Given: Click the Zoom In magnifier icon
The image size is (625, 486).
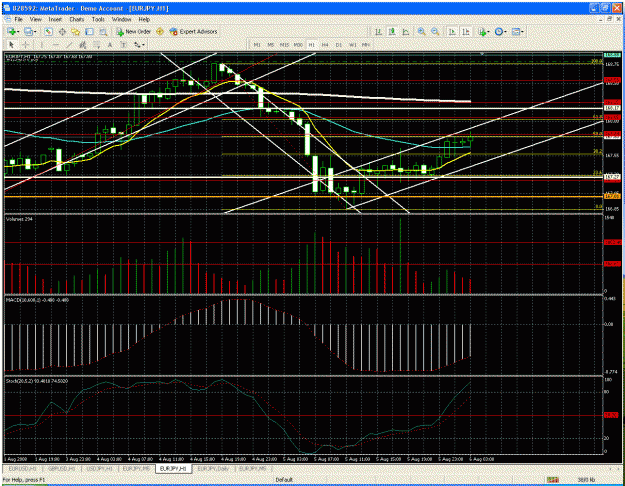Looking at the screenshot, I should pos(421,31).
